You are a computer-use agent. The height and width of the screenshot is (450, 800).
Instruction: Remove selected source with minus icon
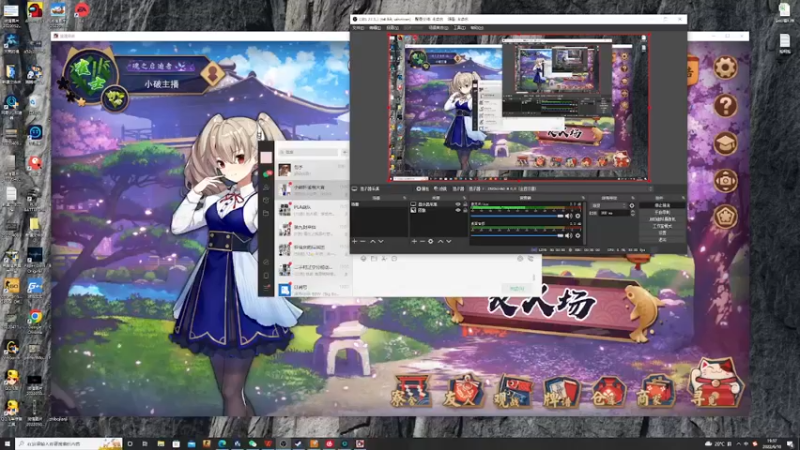click(x=422, y=241)
